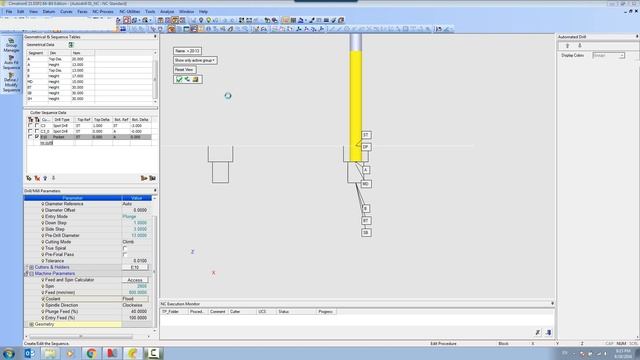This screenshot has height=360, width=640.
Task: Open the file explorer taskbar icon
Action: click(50, 353)
